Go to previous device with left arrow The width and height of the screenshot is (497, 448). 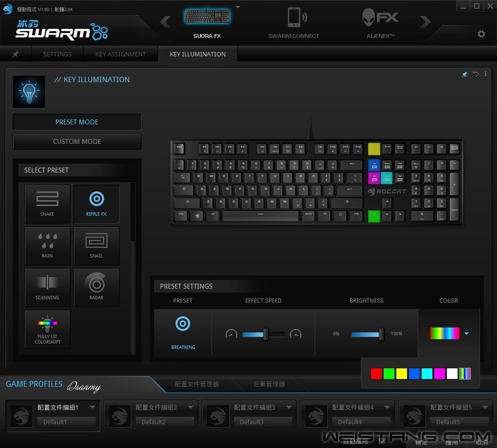click(165, 21)
